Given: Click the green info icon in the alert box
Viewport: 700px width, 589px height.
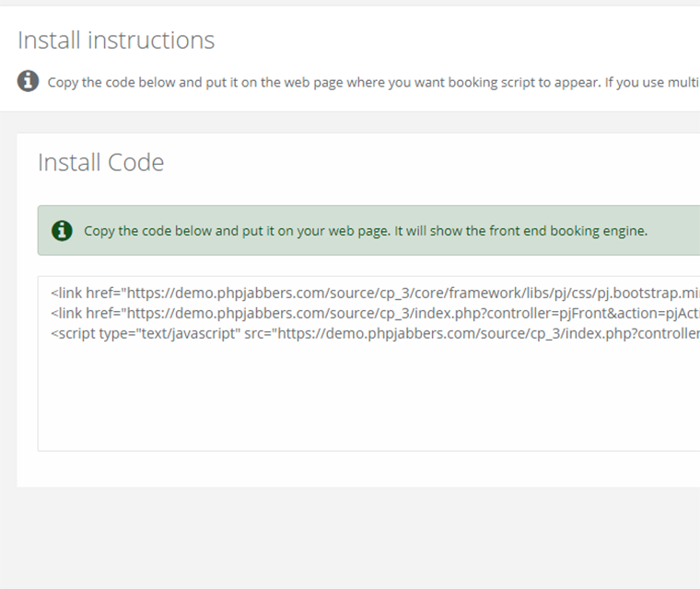Looking at the screenshot, I should (62, 231).
